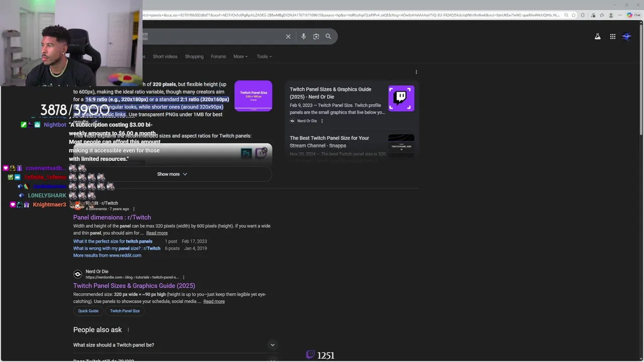This screenshot has height=362, width=644.
Task: Open browser favorites list icon
Action: click(602, 15)
